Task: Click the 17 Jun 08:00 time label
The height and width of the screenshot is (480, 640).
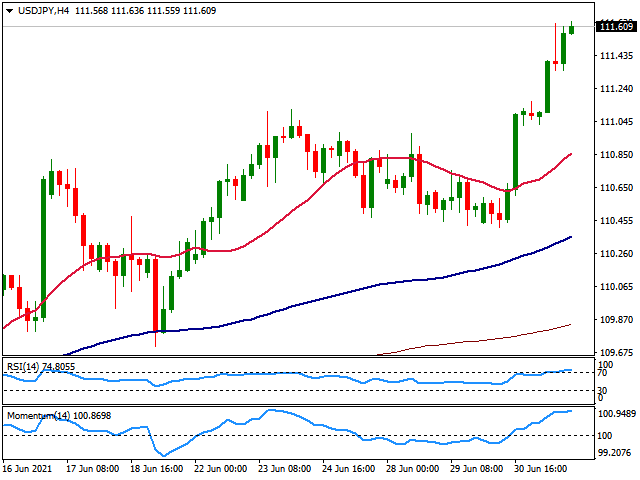Action: (x=93, y=469)
